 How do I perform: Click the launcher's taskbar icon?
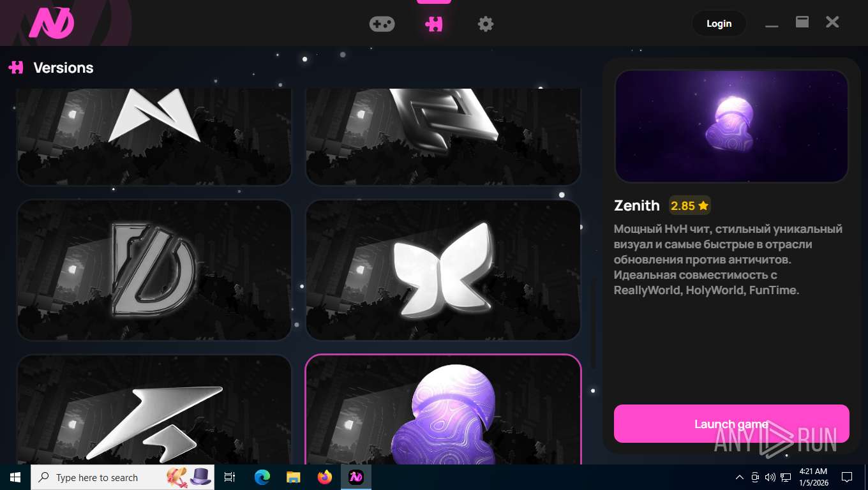pyautogui.click(x=356, y=477)
